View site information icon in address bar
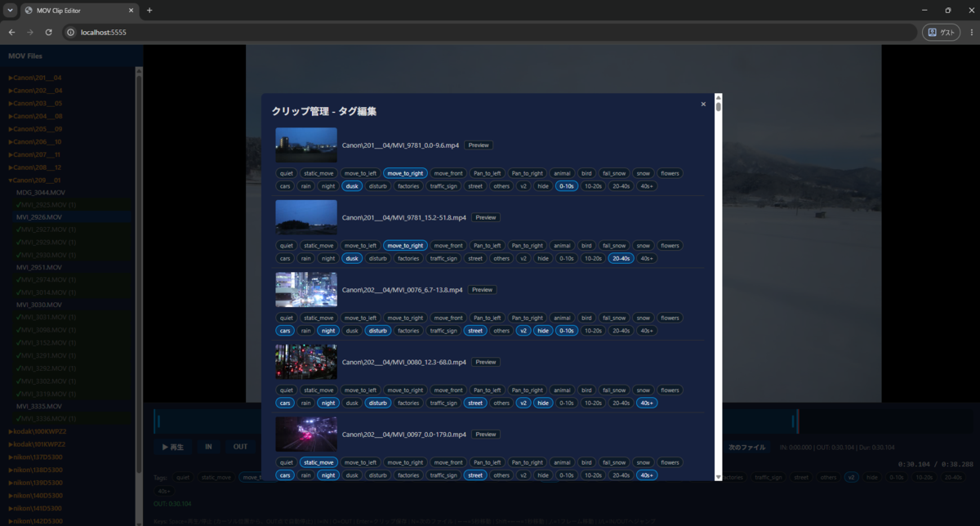 click(70, 32)
